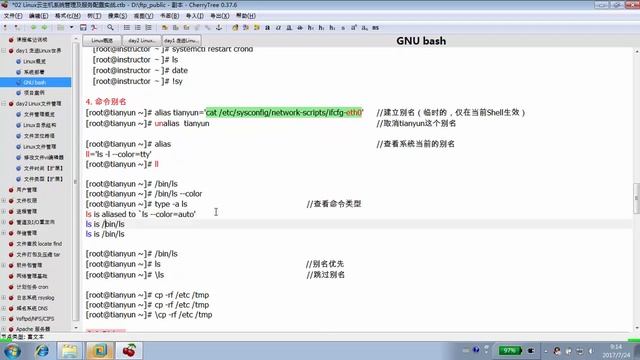Expand the 文件权限 tree node

coord(4,201)
